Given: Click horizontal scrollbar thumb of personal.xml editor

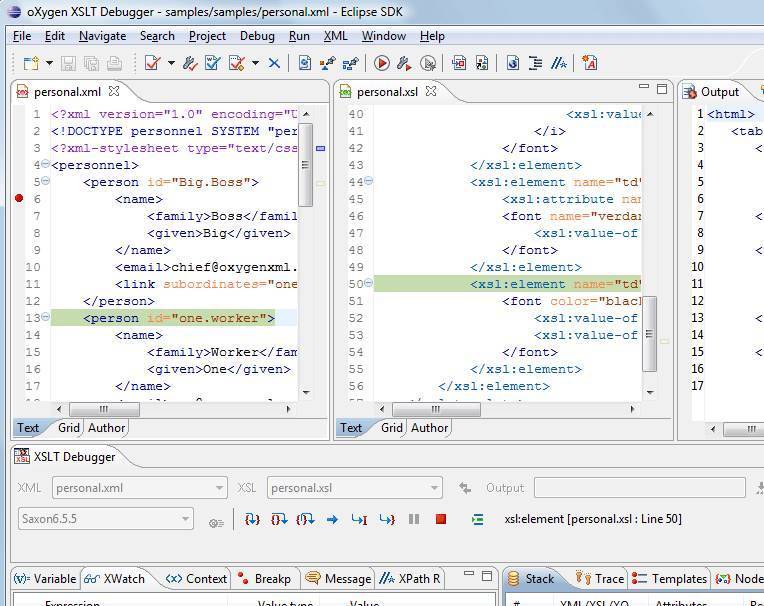Looking at the screenshot, I should click(x=104, y=409).
